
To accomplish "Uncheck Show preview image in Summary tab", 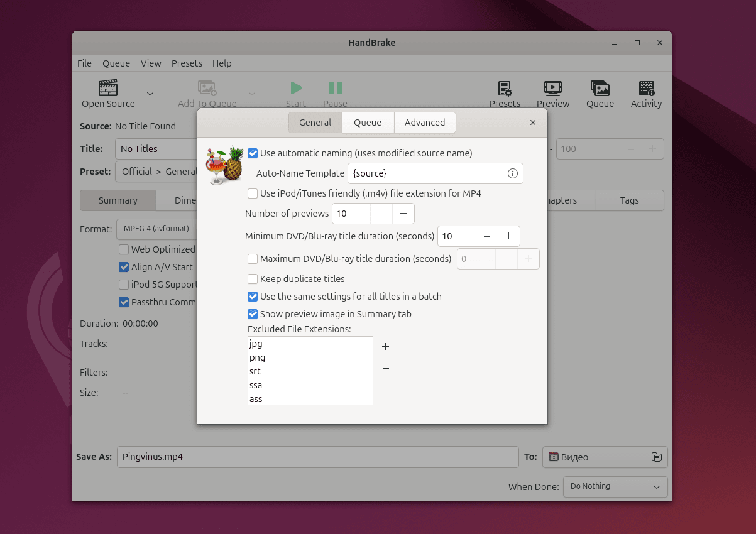I will click(253, 314).
